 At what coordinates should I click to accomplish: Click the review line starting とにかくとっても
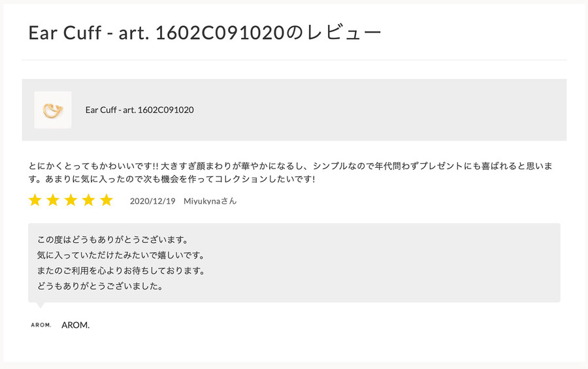(x=290, y=166)
